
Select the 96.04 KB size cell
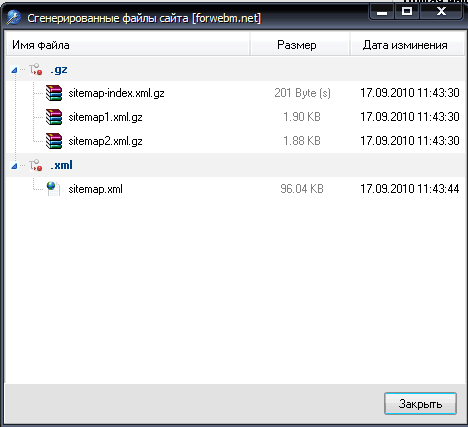(302, 189)
